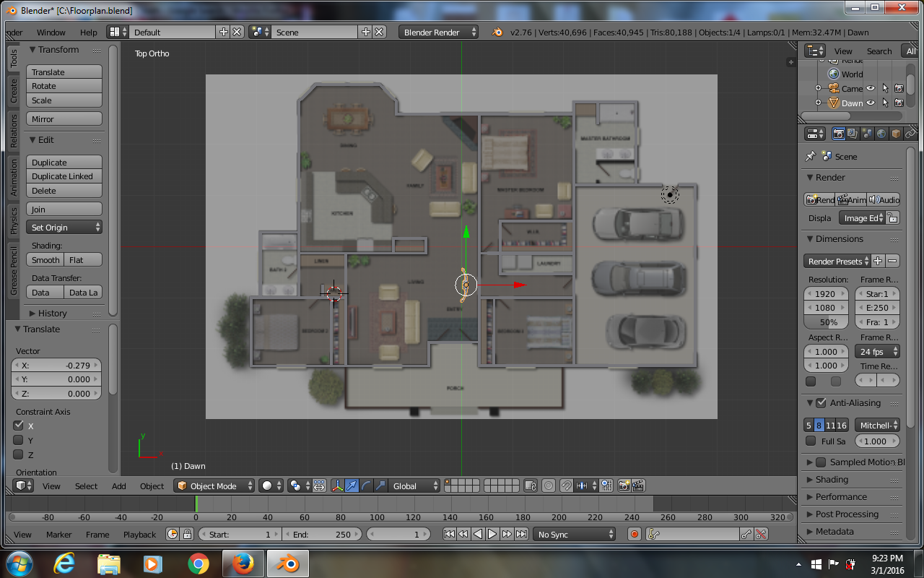Click the timeline play forward button
Image resolution: width=924 pixels, height=578 pixels.
tap(492, 535)
